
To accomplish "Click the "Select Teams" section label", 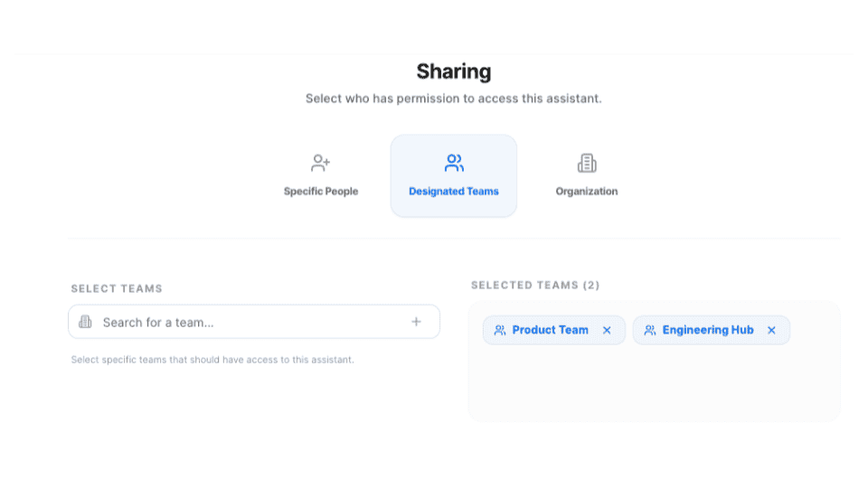I will [x=117, y=289].
